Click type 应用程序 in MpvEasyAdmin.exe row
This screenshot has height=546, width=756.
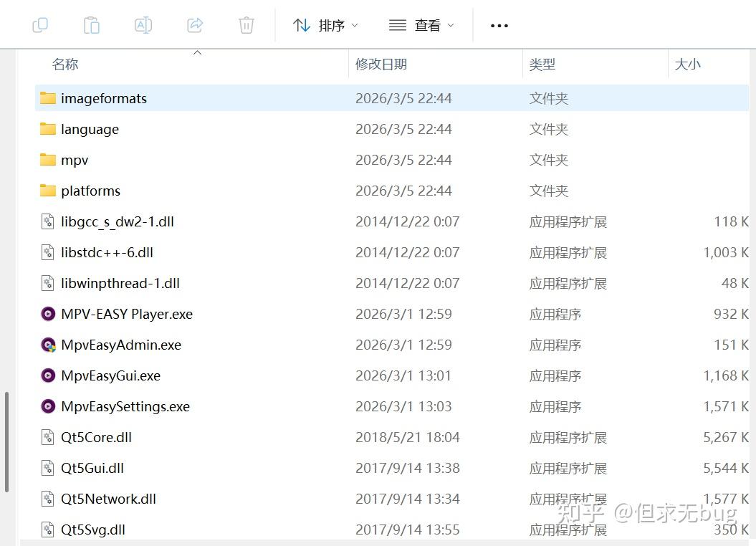click(x=555, y=345)
